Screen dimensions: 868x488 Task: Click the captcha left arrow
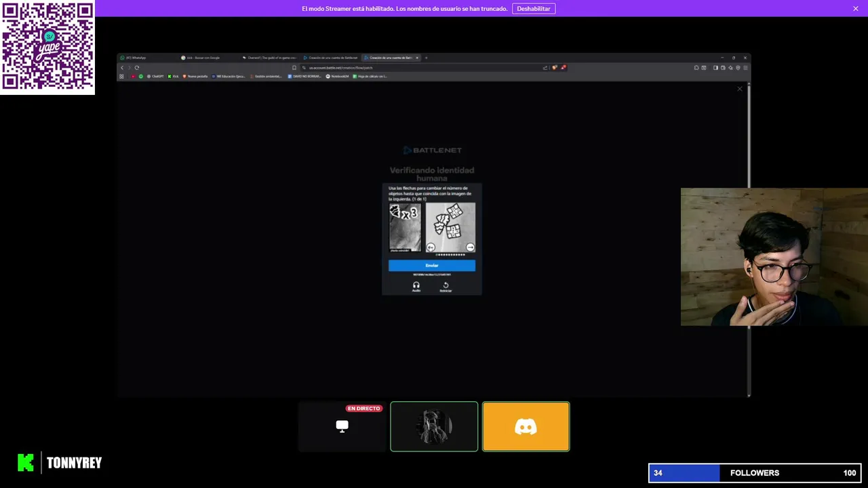tap(431, 247)
